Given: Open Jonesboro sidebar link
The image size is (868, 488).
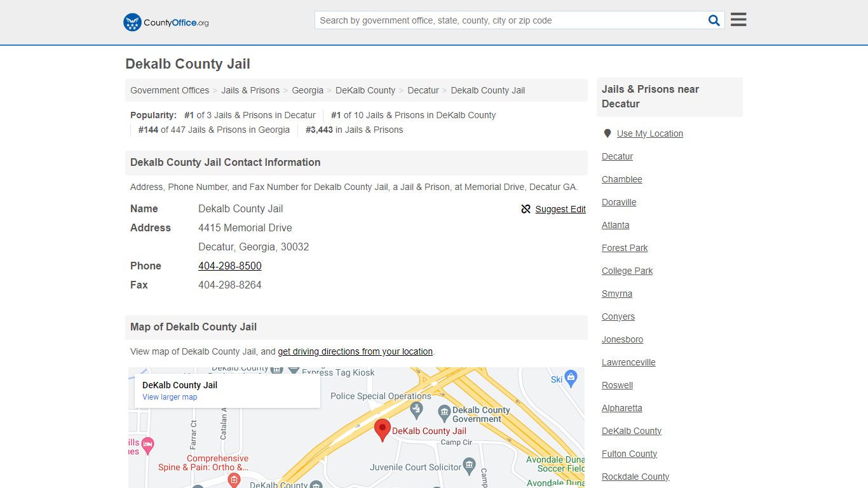Looking at the screenshot, I should pyautogui.click(x=622, y=339).
